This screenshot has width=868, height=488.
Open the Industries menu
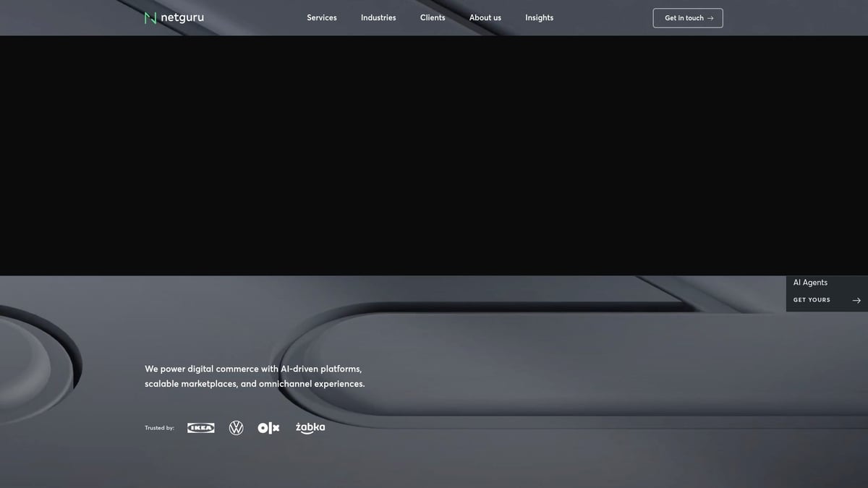[x=378, y=18]
